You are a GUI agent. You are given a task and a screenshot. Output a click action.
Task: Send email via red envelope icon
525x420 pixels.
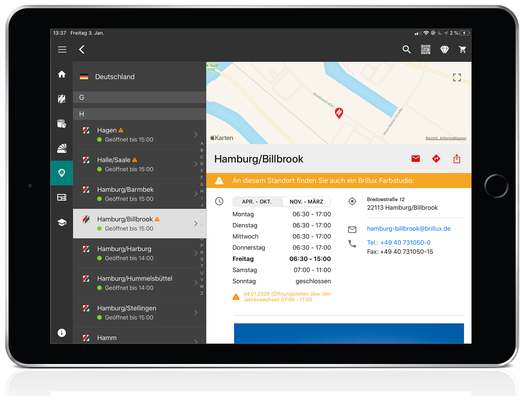[x=416, y=159]
